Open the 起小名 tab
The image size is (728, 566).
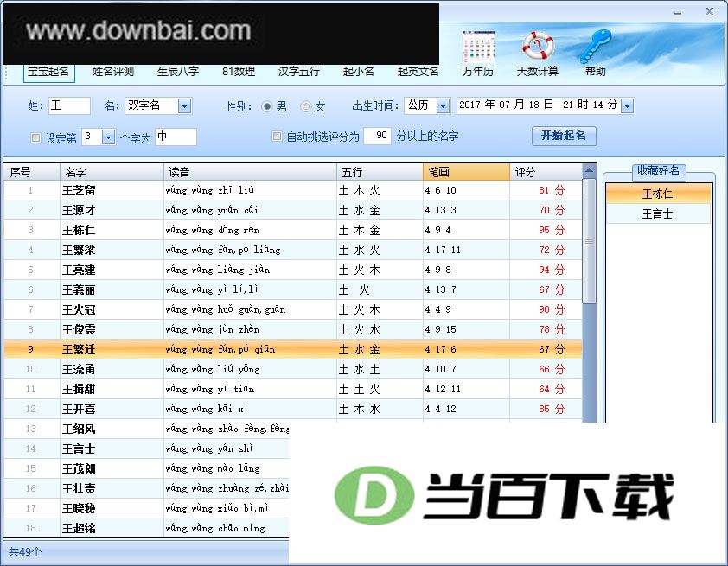pyautogui.click(x=359, y=72)
